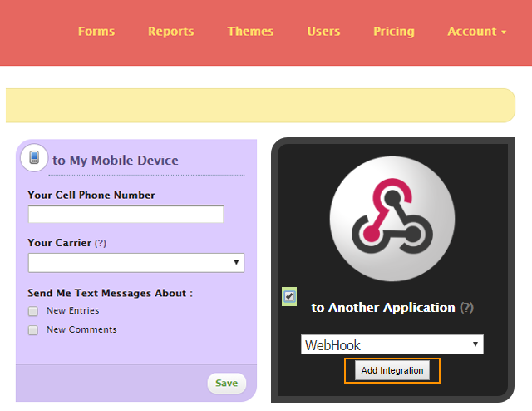Show help for Your Carrier (?)

pos(101,243)
